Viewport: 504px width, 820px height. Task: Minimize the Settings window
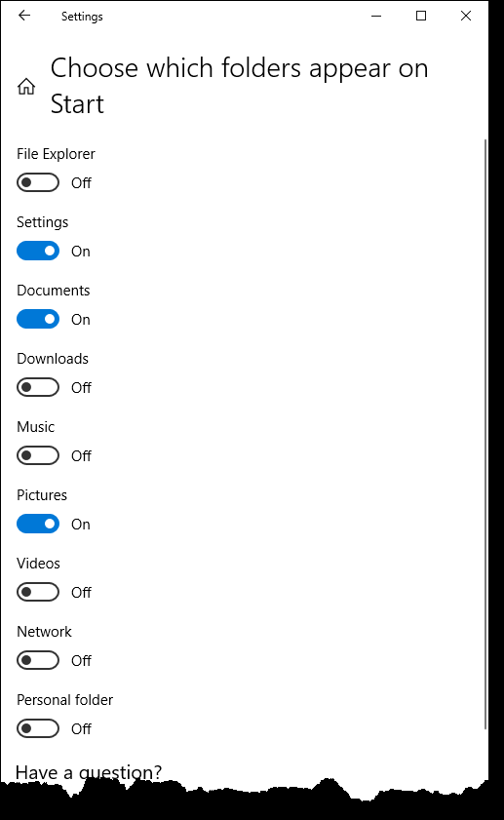pos(376,17)
